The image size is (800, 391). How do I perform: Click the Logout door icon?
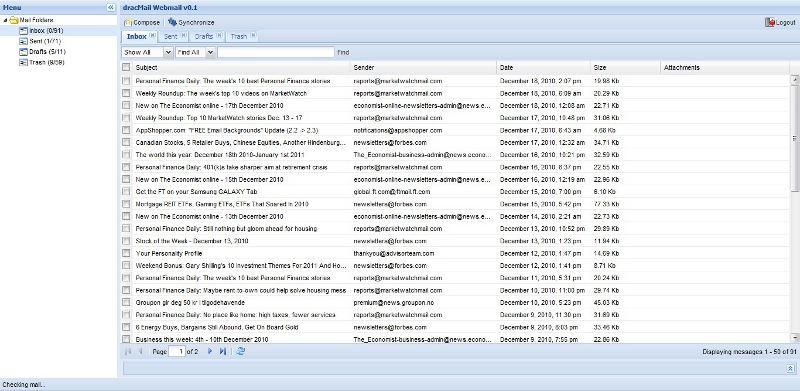(770, 22)
